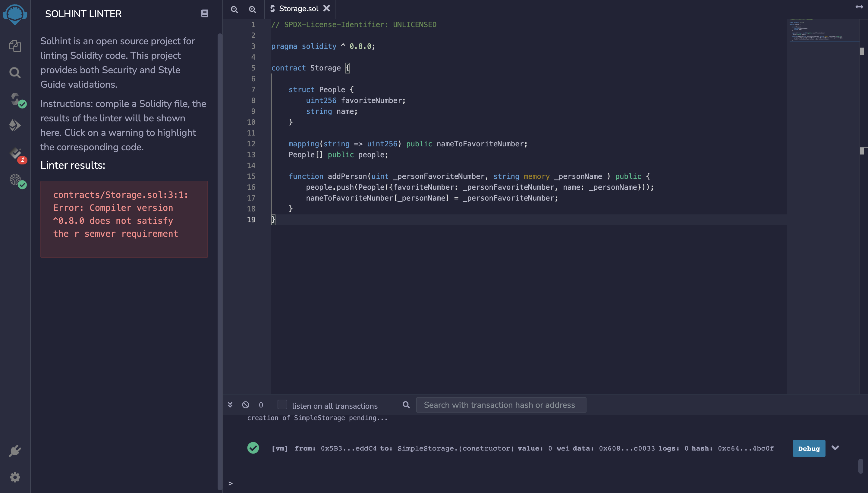The width and height of the screenshot is (868, 493).
Task: Clear the terminal console
Action: click(x=246, y=405)
